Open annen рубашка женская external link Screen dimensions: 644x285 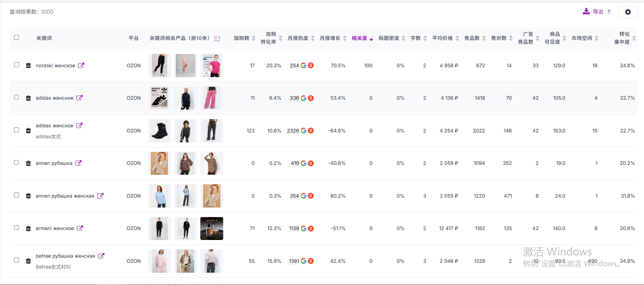100,196
